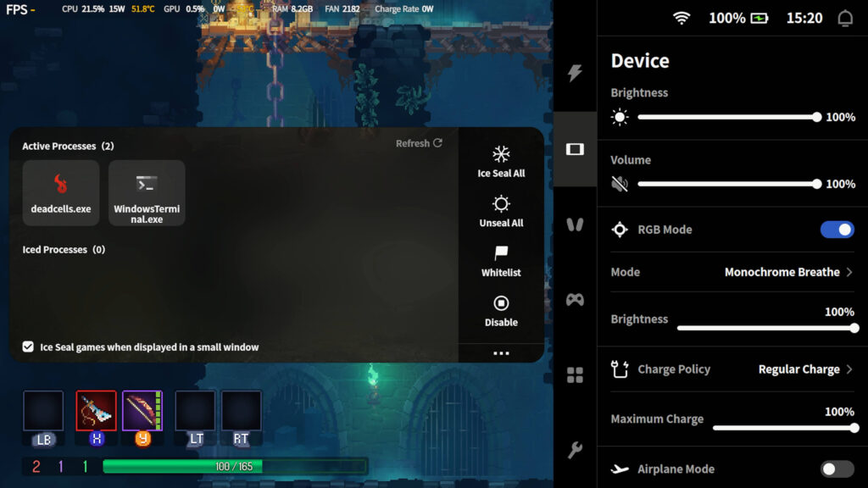The image size is (868, 488).
Task: Adjust the RGB Brightness slider handle
Action: tap(854, 328)
